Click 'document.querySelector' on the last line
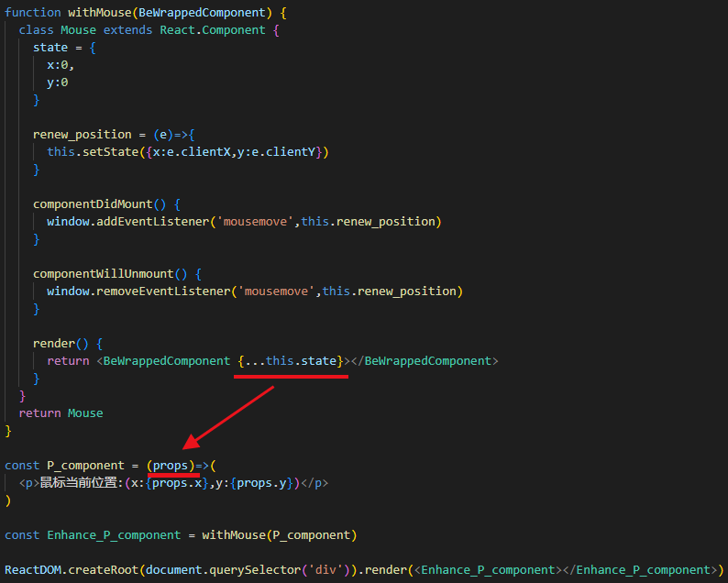The height and width of the screenshot is (583, 728). [223, 570]
